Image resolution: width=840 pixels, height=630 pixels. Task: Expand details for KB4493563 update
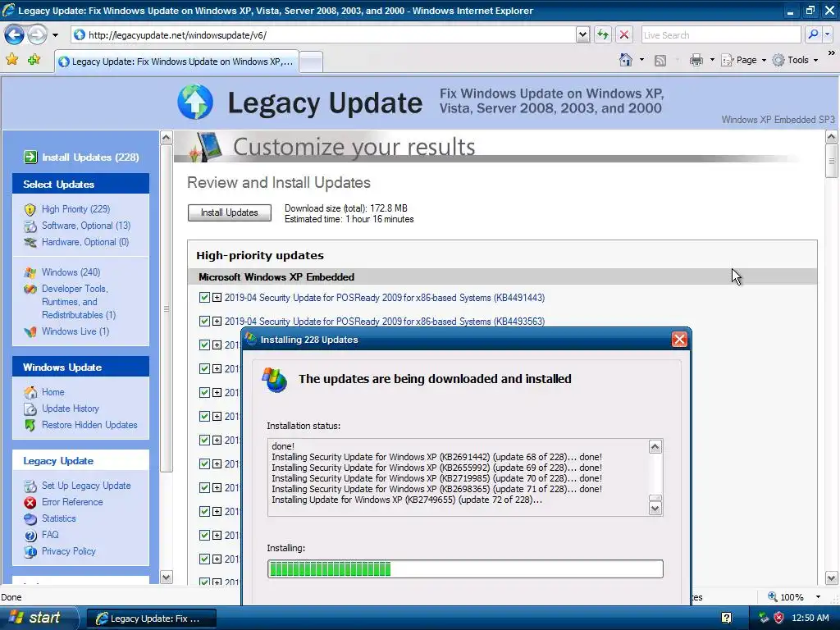pyautogui.click(x=217, y=321)
